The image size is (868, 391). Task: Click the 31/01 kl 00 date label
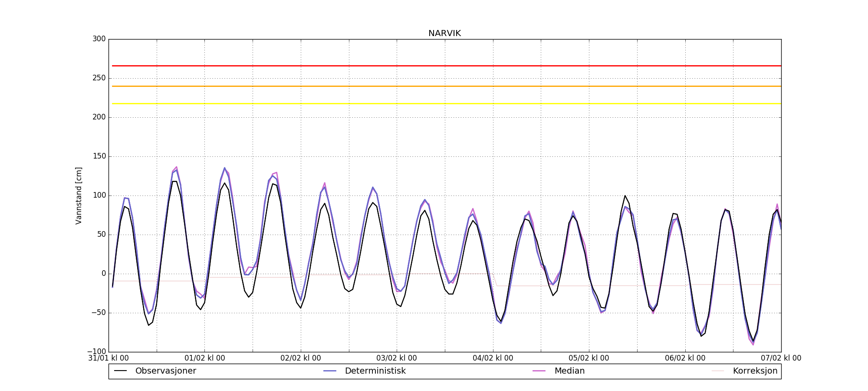(108, 358)
